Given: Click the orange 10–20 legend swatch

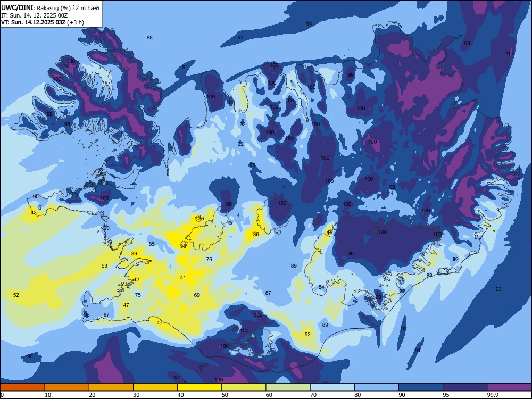Looking at the screenshot, I should tap(67, 387).
